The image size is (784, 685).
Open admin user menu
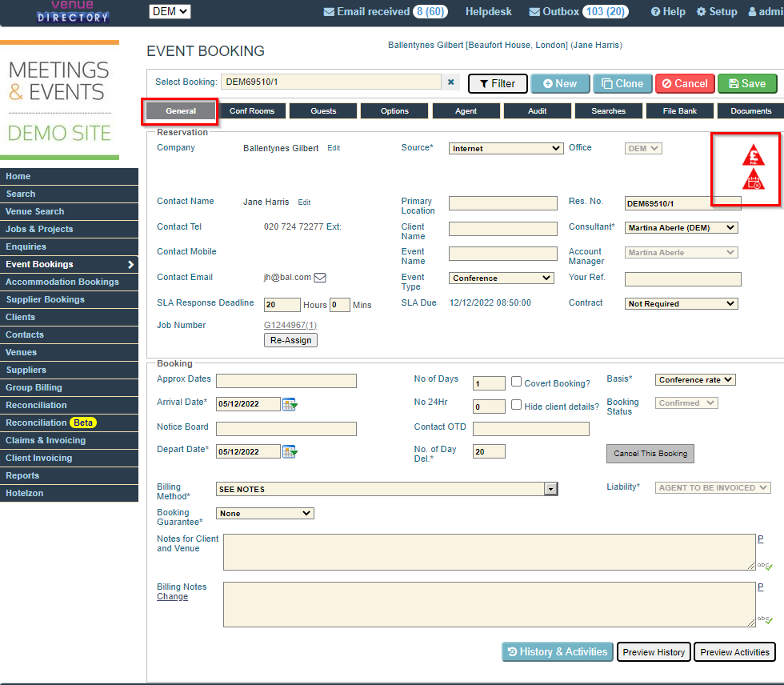pos(766,11)
